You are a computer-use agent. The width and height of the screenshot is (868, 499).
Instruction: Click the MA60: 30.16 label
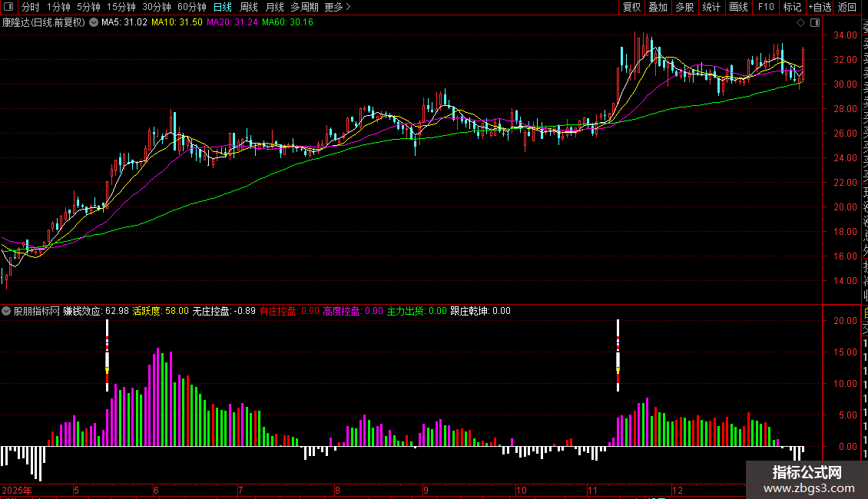pos(287,22)
